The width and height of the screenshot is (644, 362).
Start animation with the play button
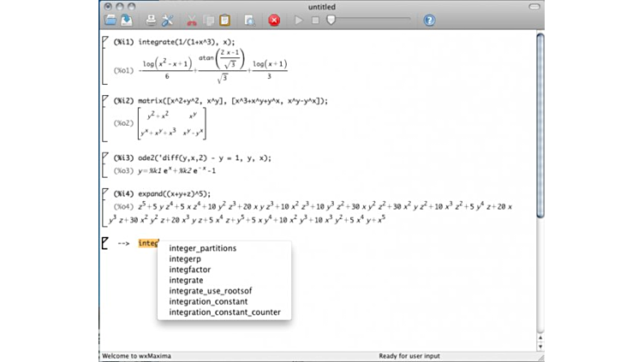click(299, 20)
